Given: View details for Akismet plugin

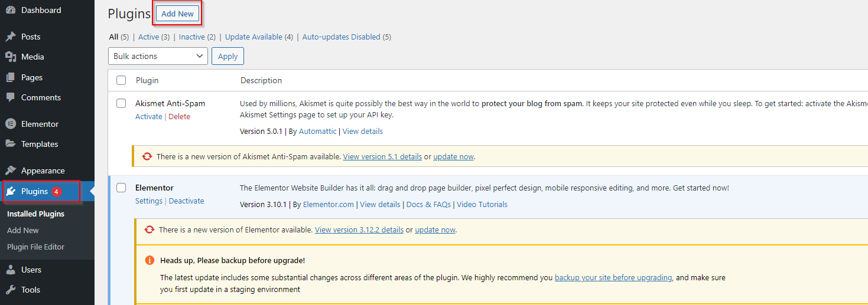Looking at the screenshot, I should [363, 131].
